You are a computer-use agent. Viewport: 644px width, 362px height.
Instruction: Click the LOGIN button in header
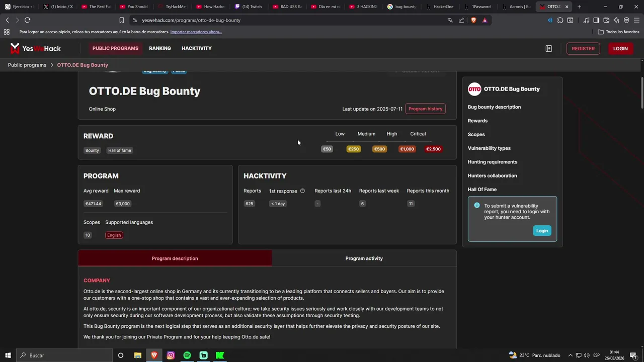[x=620, y=48]
